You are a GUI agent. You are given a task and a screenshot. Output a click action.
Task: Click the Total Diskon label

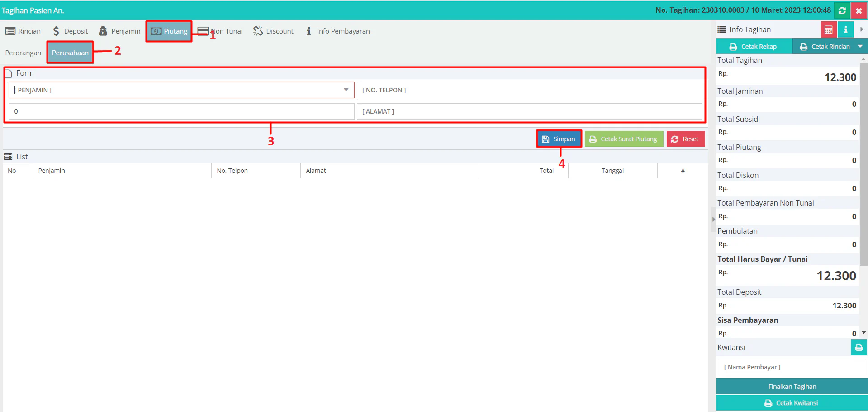738,175
